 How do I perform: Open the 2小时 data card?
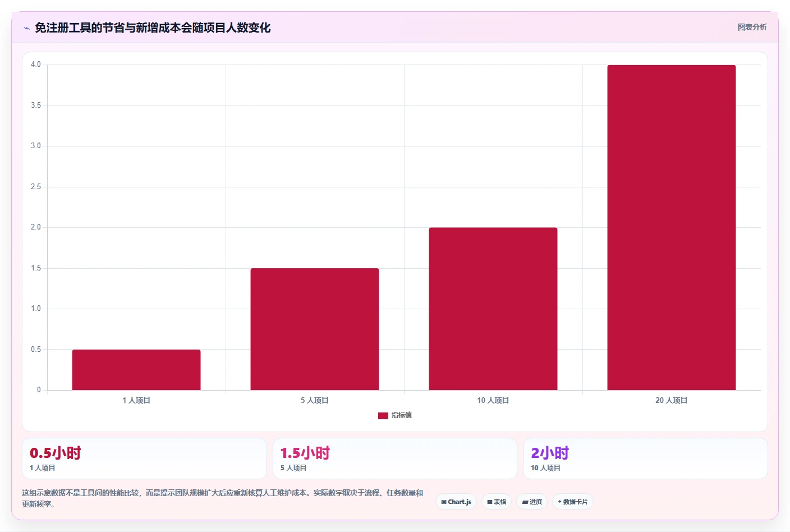(645, 458)
